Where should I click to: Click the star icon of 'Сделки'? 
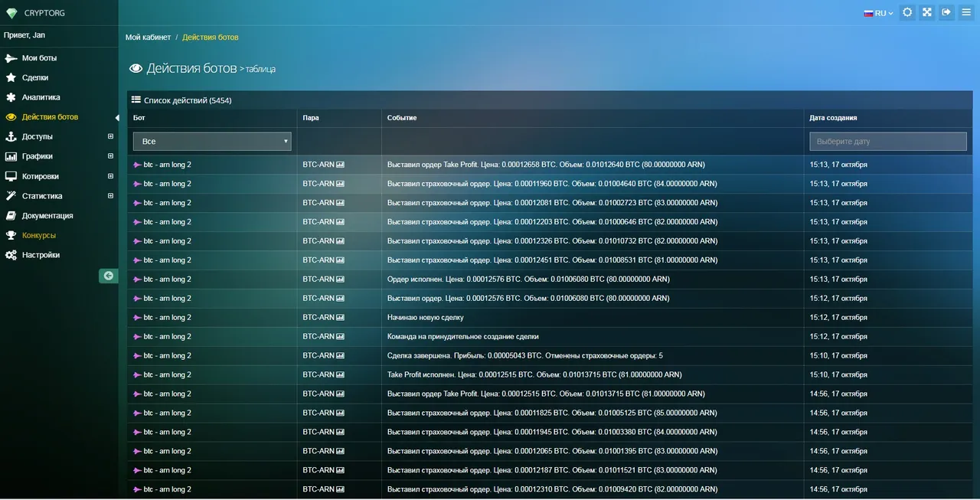tap(11, 77)
